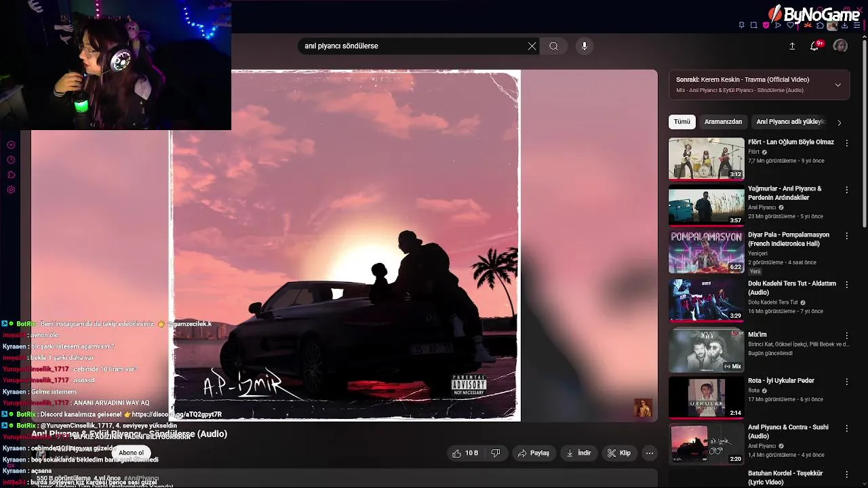Screen dimensions: 868x488
Task: Open Dolu Kadehi Ters Tut - Aldattım title
Action: click(x=792, y=288)
